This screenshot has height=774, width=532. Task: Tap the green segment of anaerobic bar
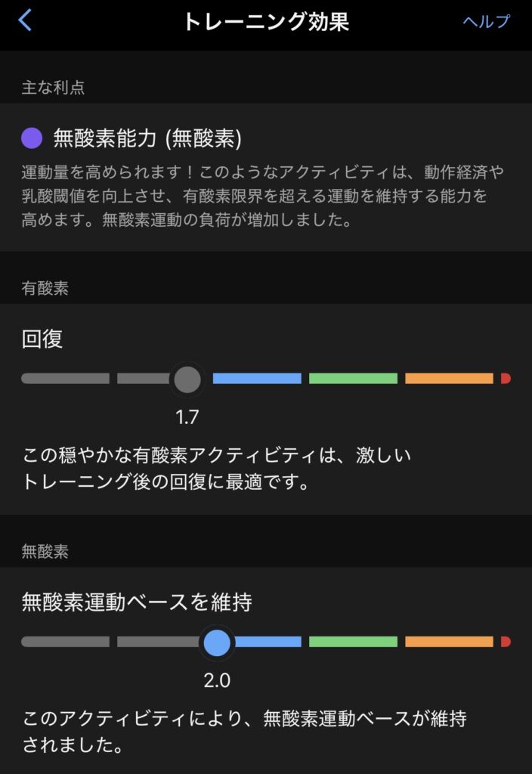[353, 642]
